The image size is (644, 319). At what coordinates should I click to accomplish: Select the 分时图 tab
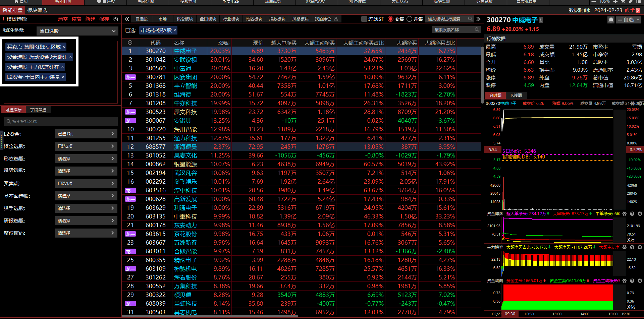495,95
